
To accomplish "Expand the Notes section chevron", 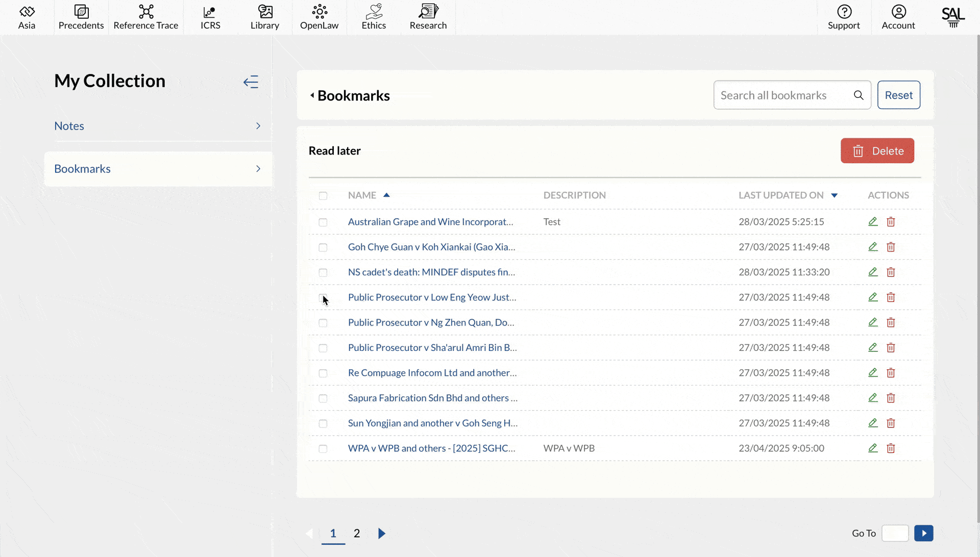I will point(258,126).
